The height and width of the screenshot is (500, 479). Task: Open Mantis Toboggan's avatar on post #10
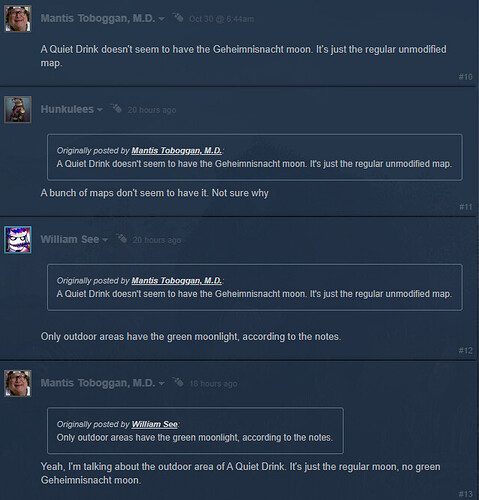[18, 19]
